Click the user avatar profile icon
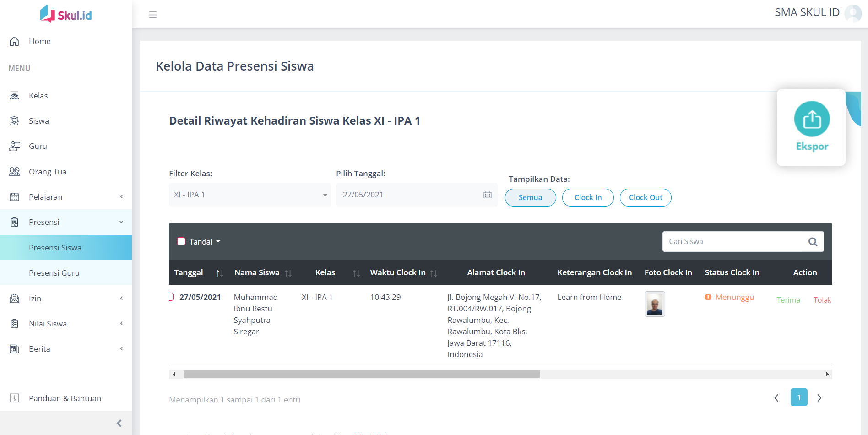This screenshot has height=435, width=868. 853,13
